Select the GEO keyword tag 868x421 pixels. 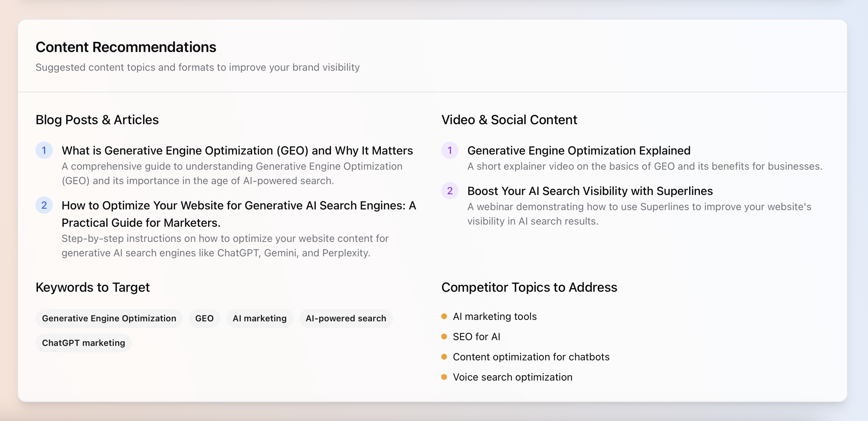pos(204,318)
